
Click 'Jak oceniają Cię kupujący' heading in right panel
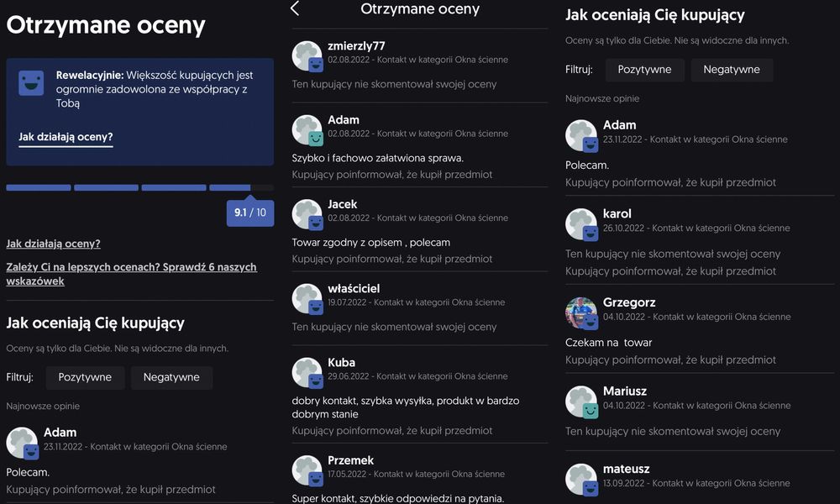[654, 15]
